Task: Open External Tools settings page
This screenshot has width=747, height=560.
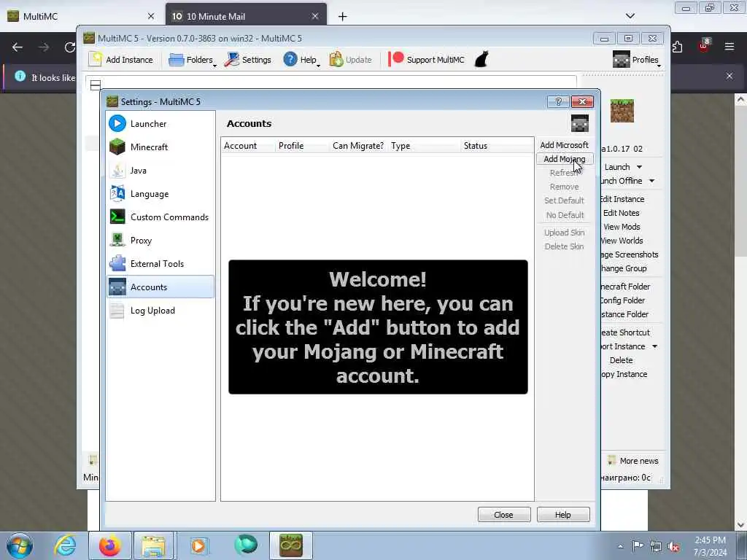Action: click(x=160, y=264)
